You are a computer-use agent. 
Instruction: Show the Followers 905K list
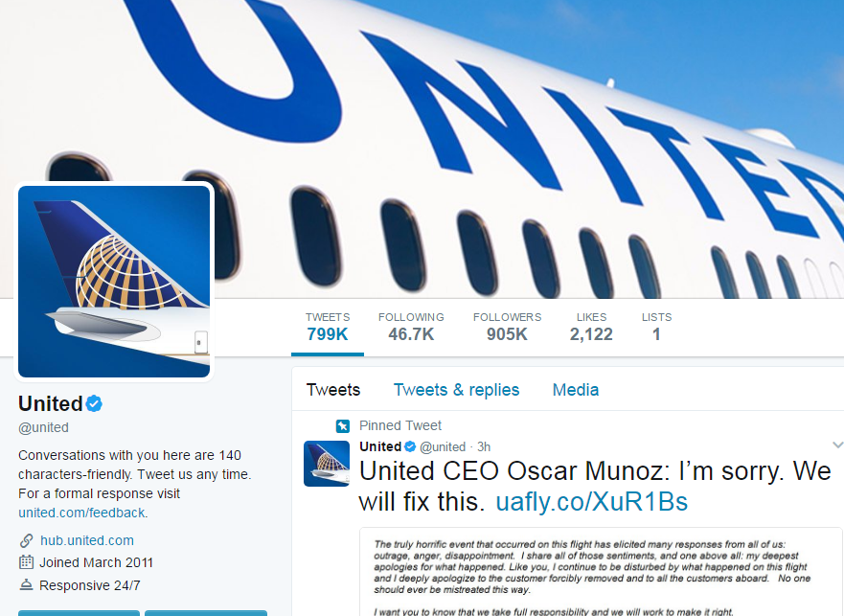coord(507,327)
